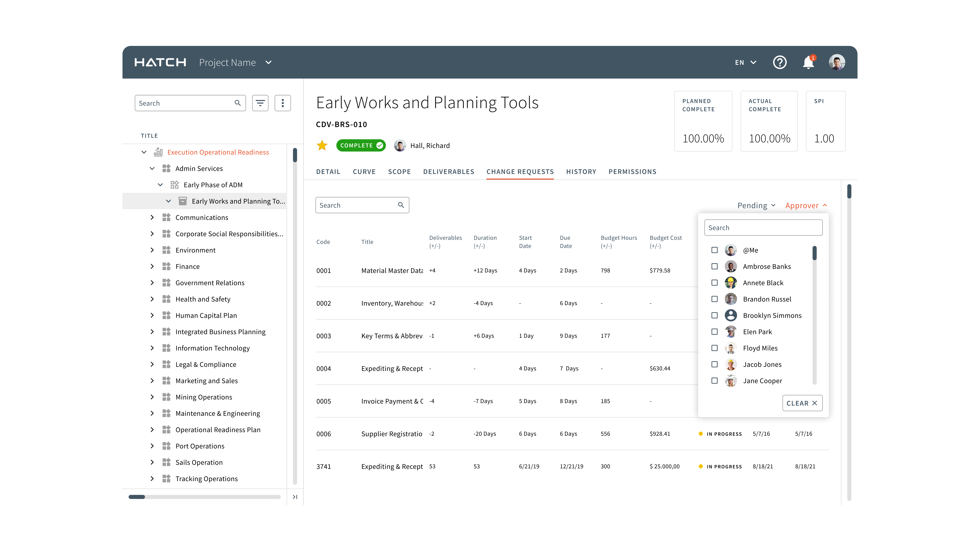
Task: Open the sidebar three-dot options menu
Action: coord(283,103)
